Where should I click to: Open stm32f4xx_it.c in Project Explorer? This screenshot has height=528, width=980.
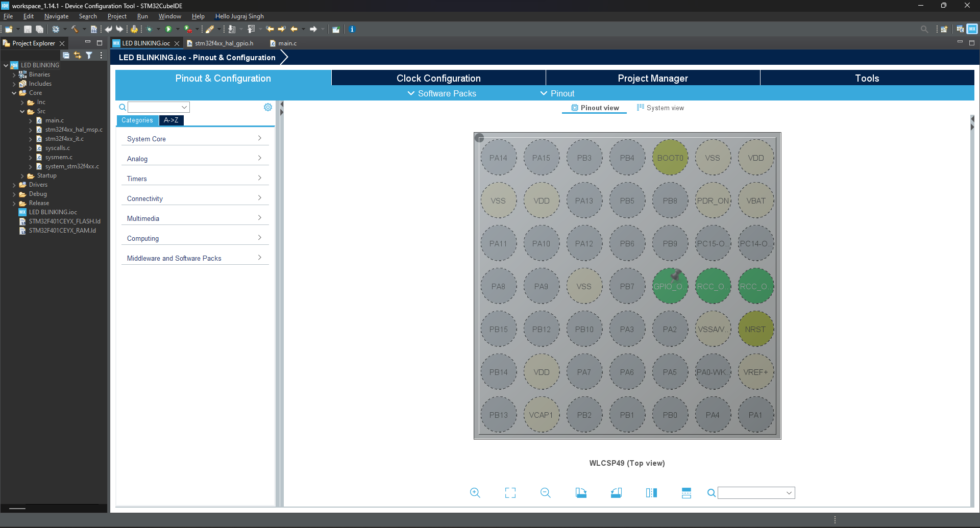point(64,139)
